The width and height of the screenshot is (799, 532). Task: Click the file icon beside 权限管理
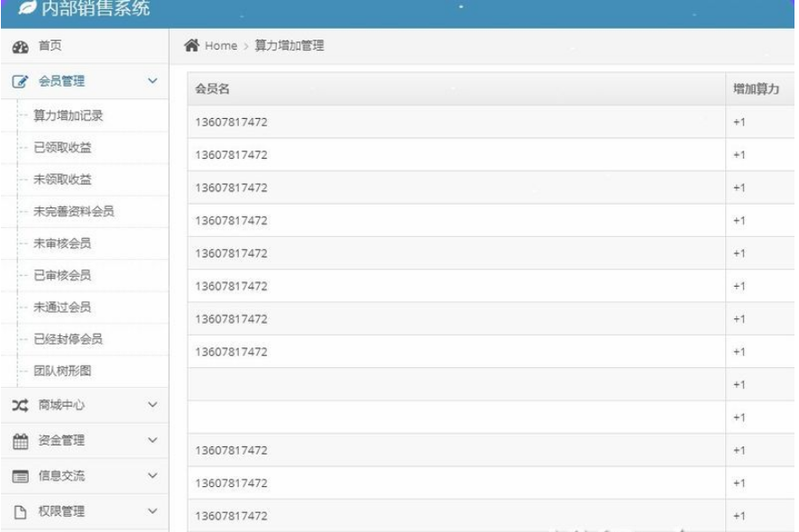pos(20,511)
